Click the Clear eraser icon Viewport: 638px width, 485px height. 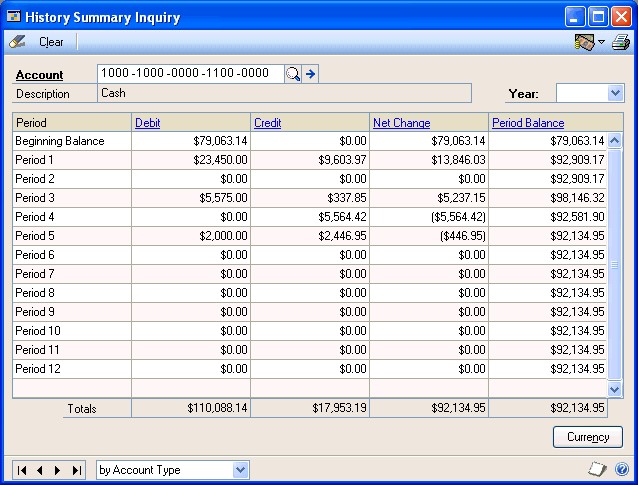17,42
